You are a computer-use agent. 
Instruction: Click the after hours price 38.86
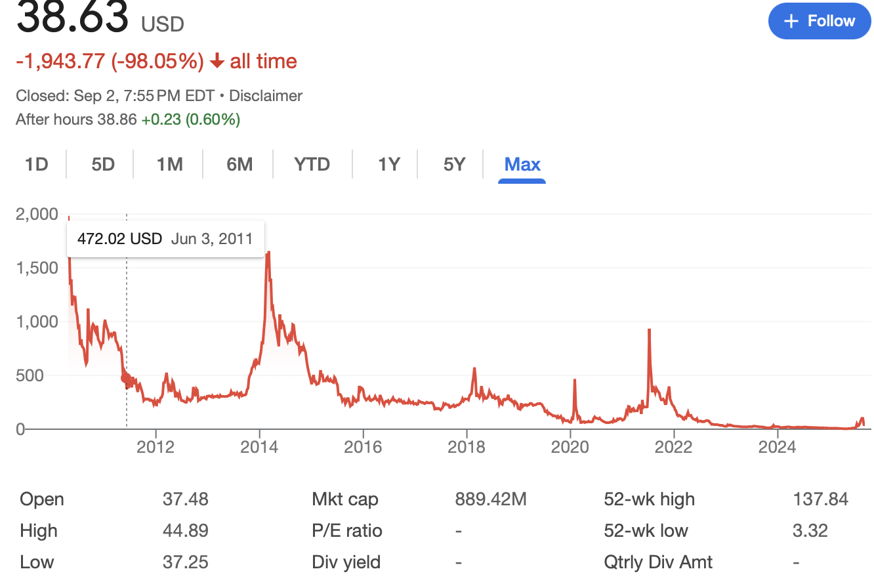pos(117,119)
